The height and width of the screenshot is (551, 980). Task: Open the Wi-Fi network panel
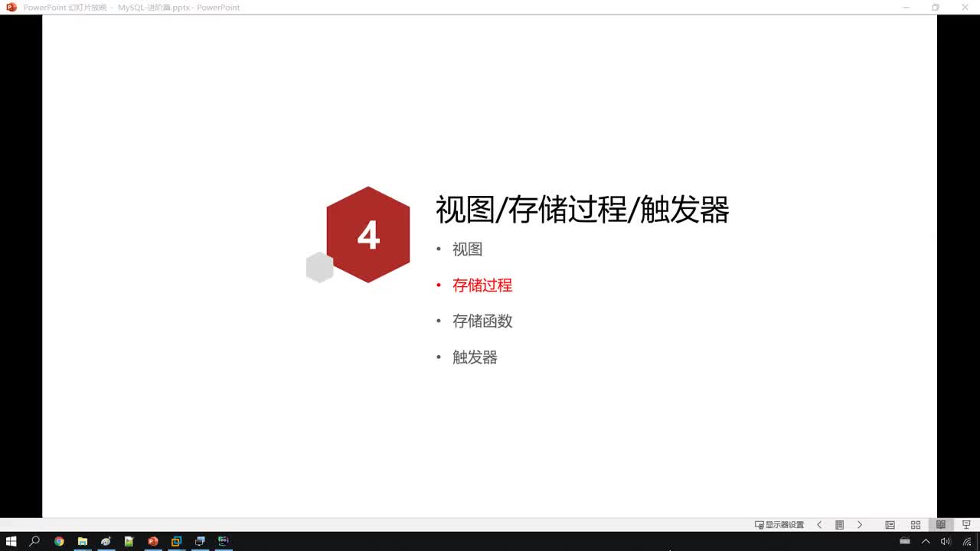(967, 541)
